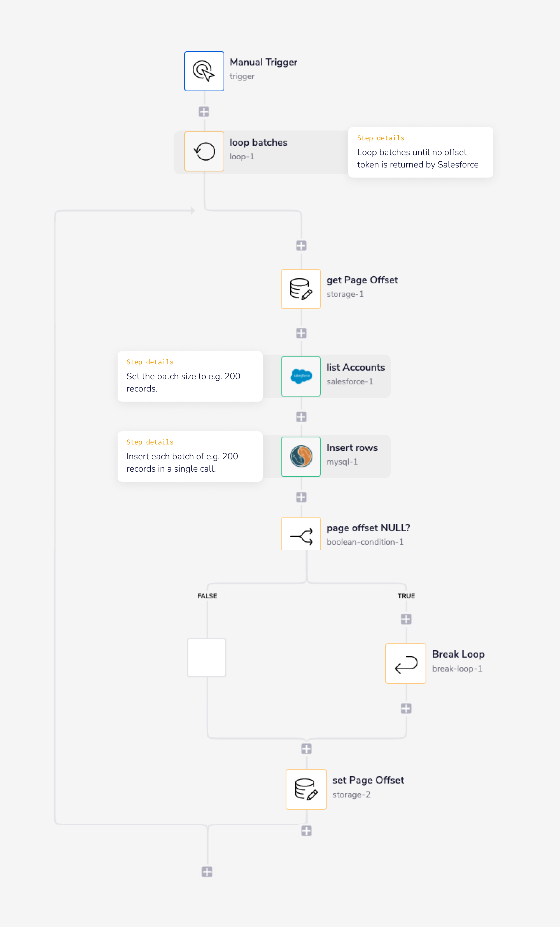Select the Manual Trigger step icon
The height and width of the screenshot is (927, 560).
[x=204, y=71]
